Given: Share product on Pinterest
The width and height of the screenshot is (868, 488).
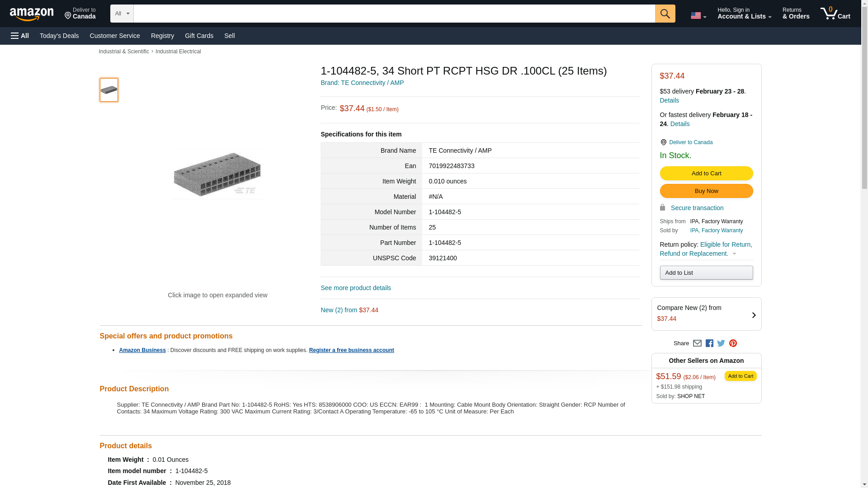Looking at the screenshot, I should [x=733, y=343].
